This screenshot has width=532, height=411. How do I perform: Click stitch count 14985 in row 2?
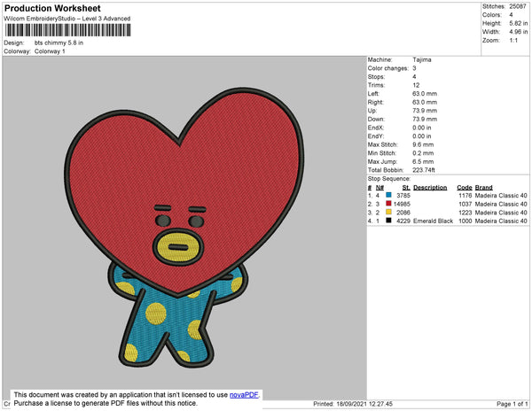[402, 204]
